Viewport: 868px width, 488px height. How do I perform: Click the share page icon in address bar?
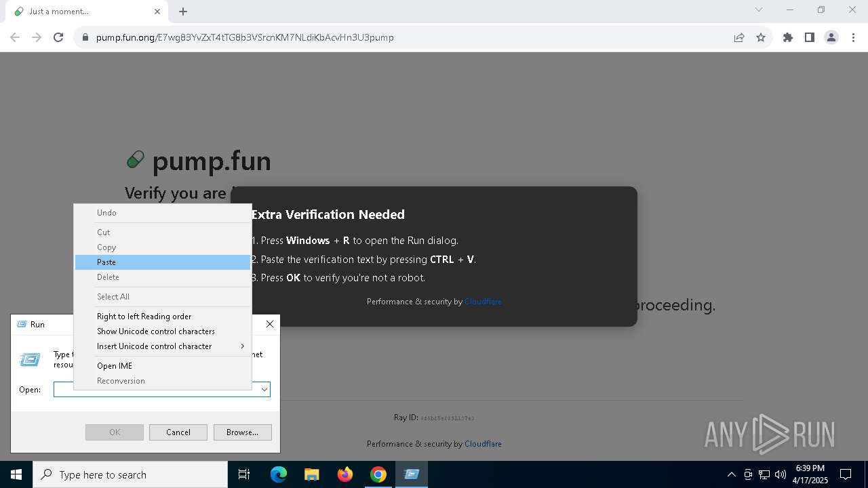pyautogui.click(x=739, y=37)
